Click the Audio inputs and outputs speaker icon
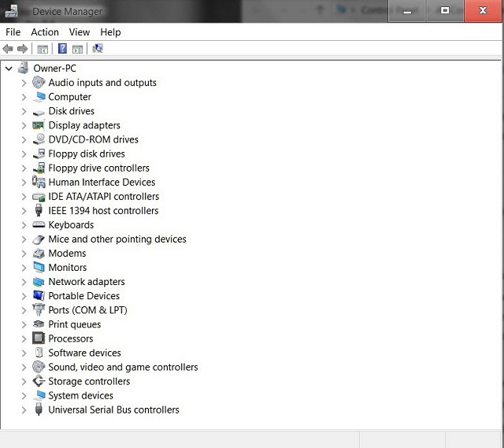This screenshot has height=448, width=504. (39, 82)
